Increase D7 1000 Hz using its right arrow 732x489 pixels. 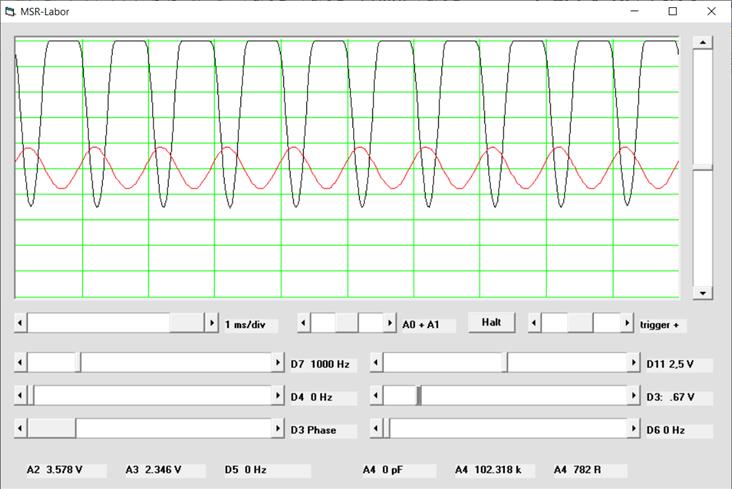pos(278,362)
